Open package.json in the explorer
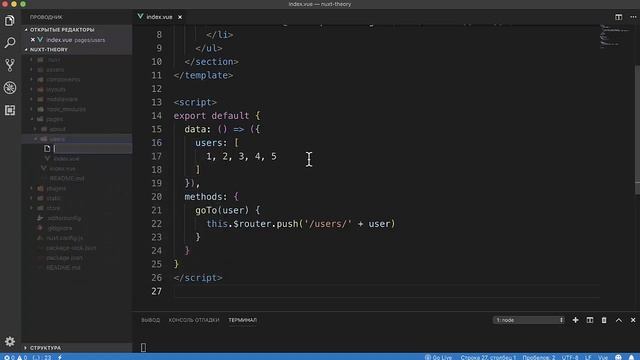 [x=64, y=258]
